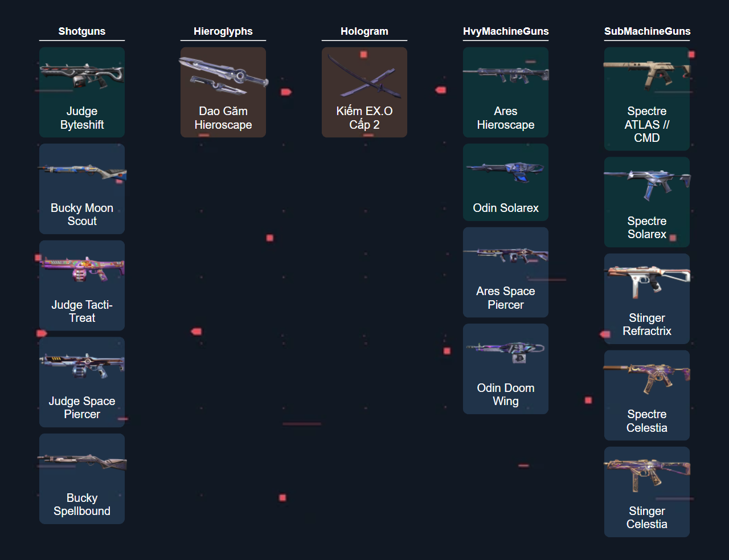Click the Odin Solarex gun image
The height and width of the screenshot is (560, 729).
tap(505, 172)
